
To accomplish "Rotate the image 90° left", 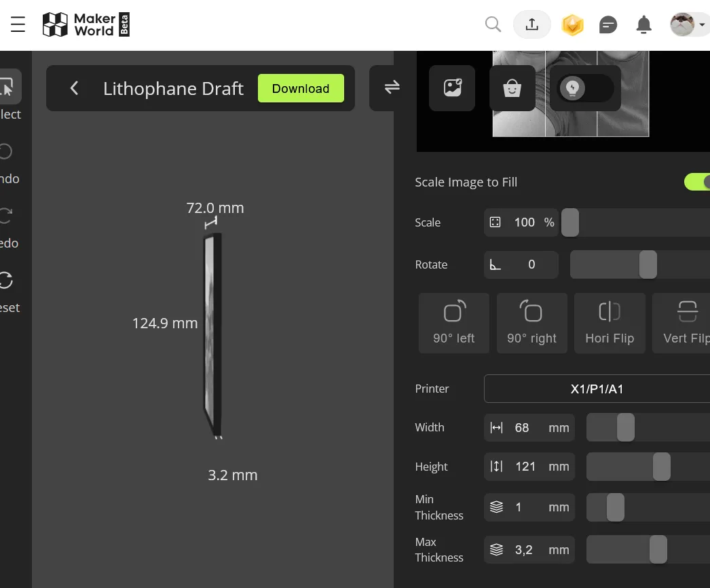I will click(x=453, y=323).
